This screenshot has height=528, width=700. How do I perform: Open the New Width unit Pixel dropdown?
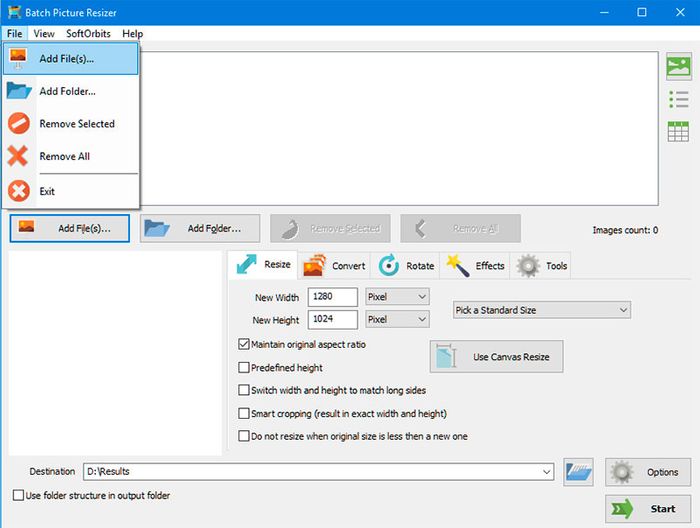396,297
